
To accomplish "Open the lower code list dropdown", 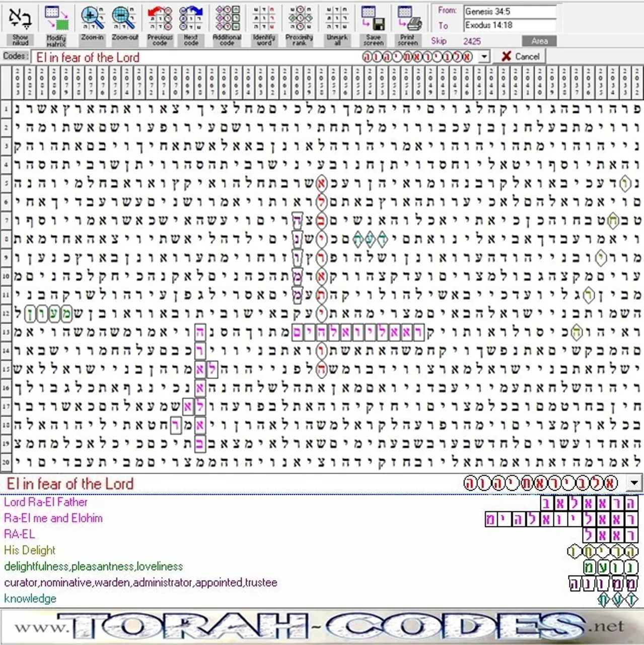I will pos(634,484).
